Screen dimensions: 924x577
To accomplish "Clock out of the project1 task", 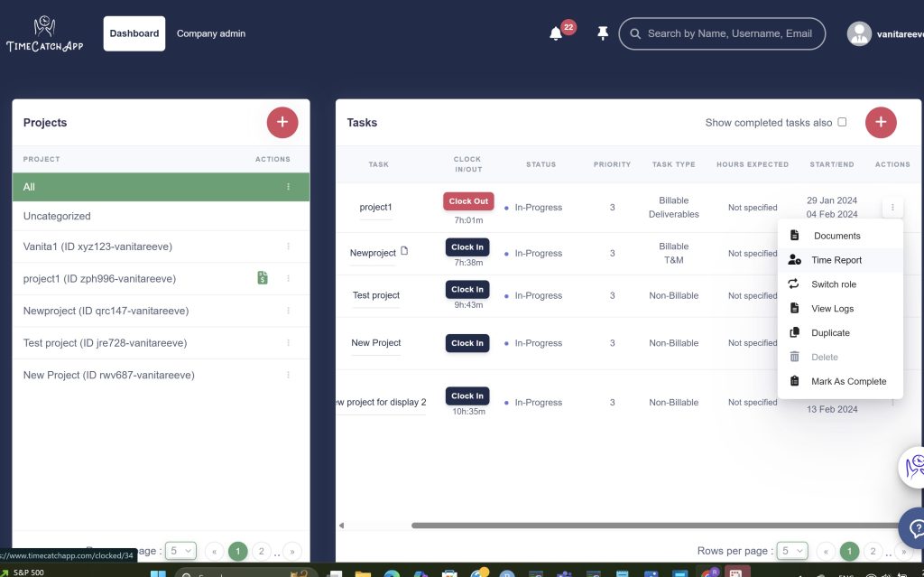I will pyautogui.click(x=468, y=201).
